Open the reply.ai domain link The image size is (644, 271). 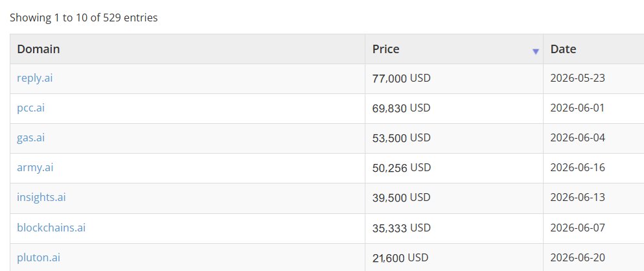pyautogui.click(x=34, y=78)
